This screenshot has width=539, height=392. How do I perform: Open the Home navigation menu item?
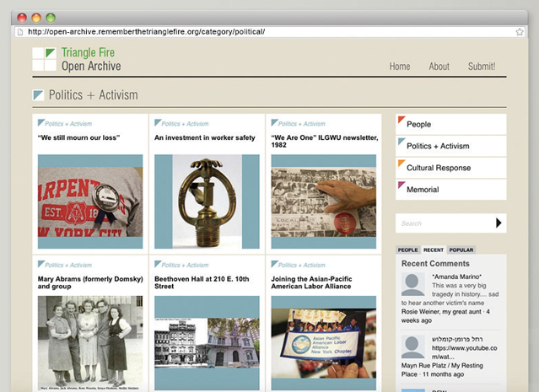point(399,67)
